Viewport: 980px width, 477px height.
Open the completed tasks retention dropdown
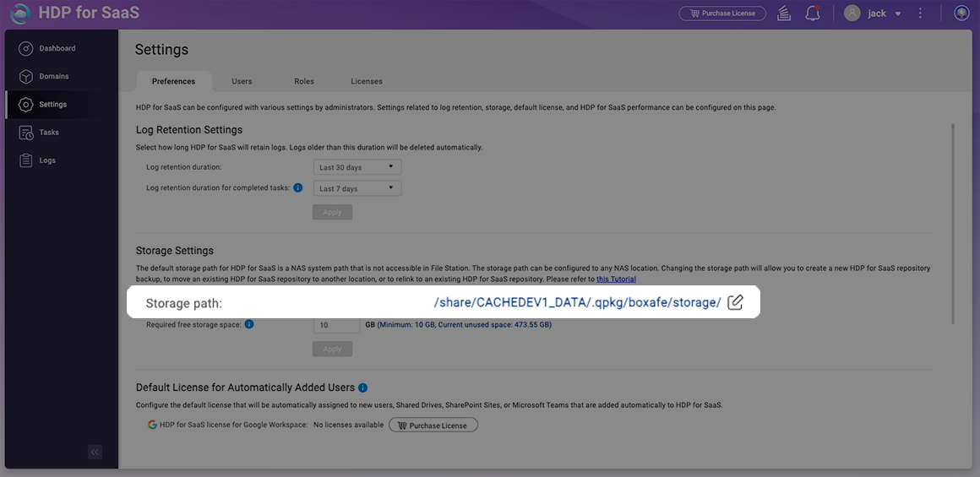click(357, 188)
